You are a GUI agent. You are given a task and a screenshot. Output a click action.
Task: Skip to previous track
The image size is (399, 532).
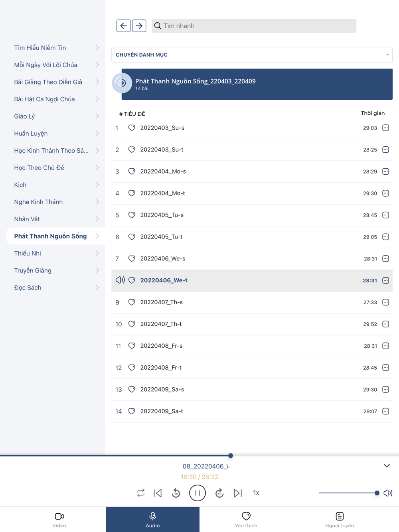(158, 493)
